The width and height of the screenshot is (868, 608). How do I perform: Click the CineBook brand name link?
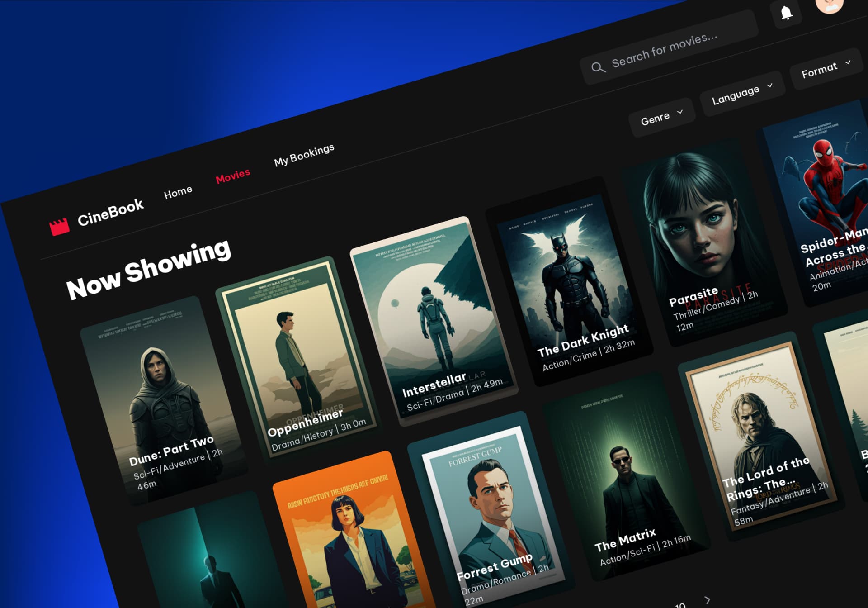click(x=111, y=212)
